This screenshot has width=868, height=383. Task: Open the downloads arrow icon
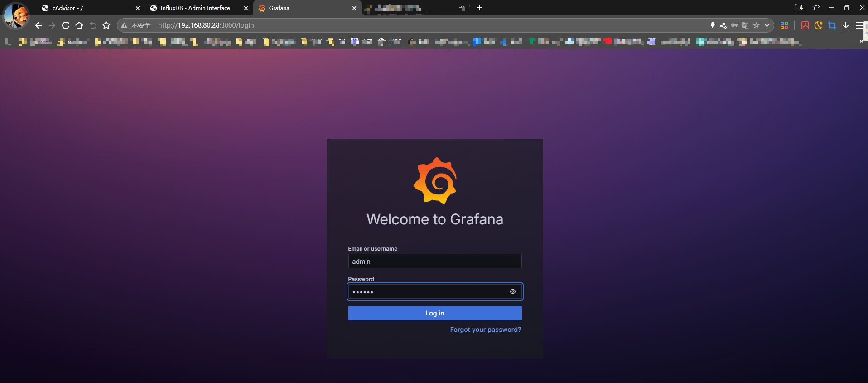[x=846, y=25]
